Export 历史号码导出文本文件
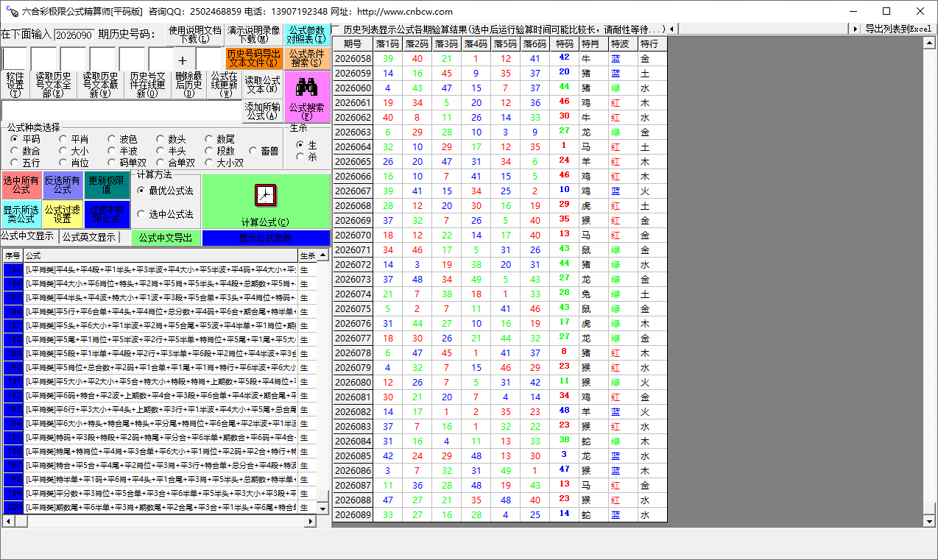This screenshot has height=560, width=938. [x=253, y=59]
